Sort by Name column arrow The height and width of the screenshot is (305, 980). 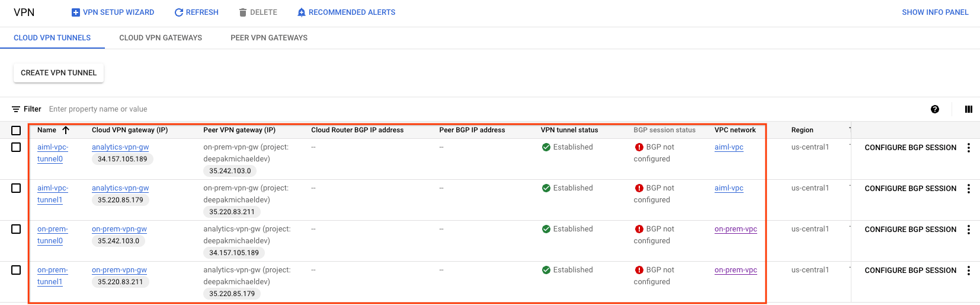pyautogui.click(x=66, y=130)
